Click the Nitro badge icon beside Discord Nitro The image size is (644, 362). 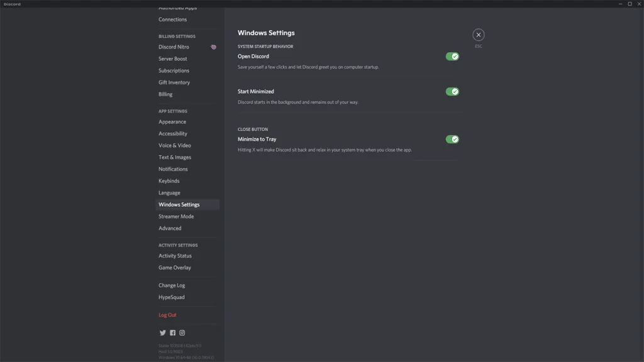214,47
